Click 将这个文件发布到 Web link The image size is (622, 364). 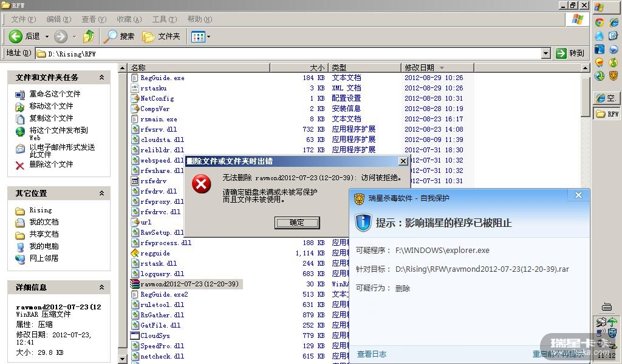coord(58,133)
